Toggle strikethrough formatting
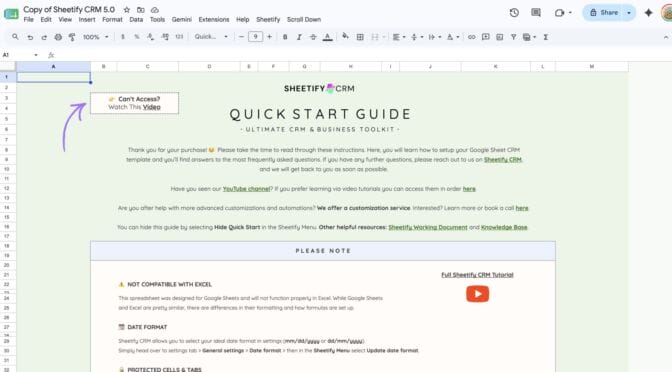This screenshot has height=372, width=672. (313, 37)
